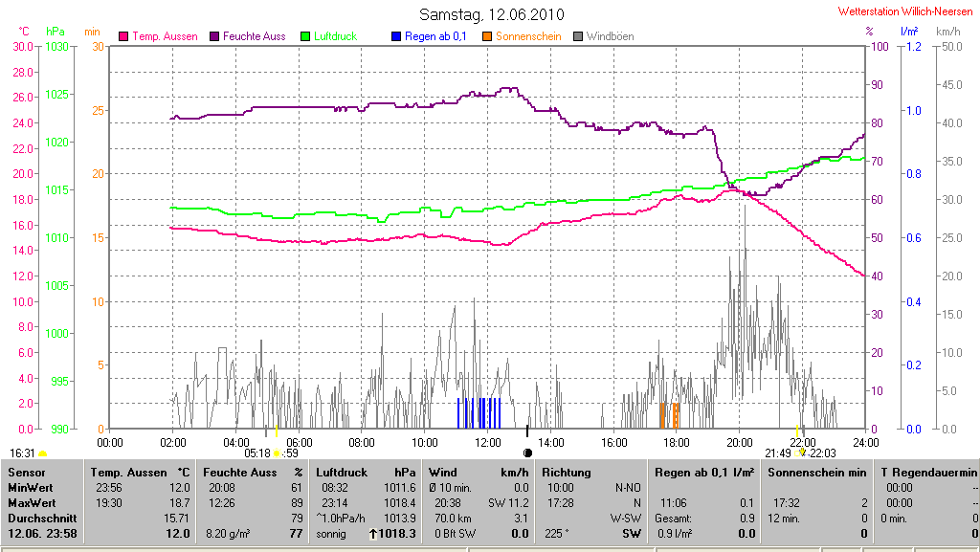This screenshot has width=980, height=552.
Task: Click the chart title Samstag, 12.06.2010
Action: pos(491,14)
